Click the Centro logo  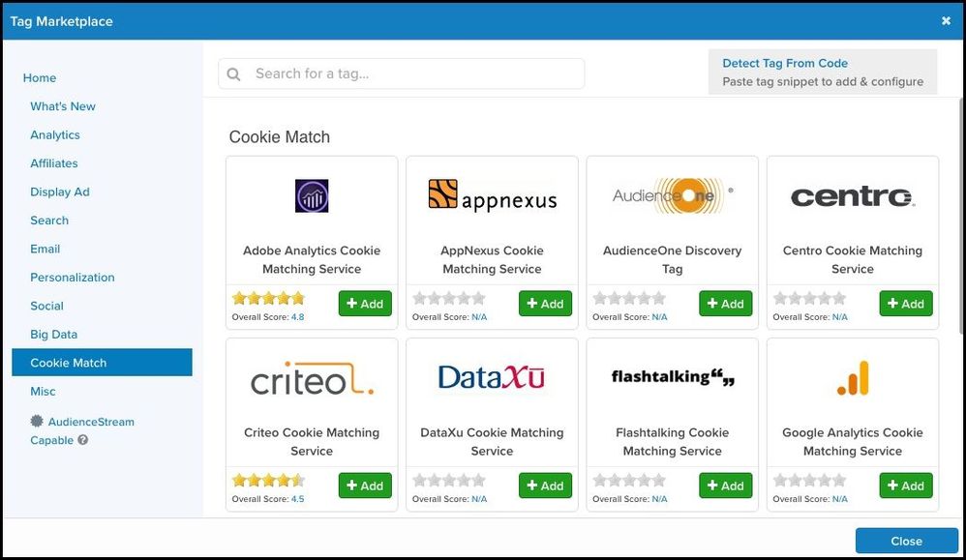click(x=852, y=197)
